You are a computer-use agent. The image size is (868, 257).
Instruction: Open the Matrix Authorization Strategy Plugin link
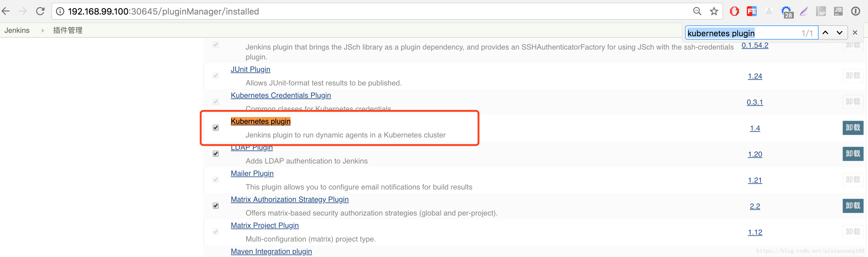[x=289, y=199]
